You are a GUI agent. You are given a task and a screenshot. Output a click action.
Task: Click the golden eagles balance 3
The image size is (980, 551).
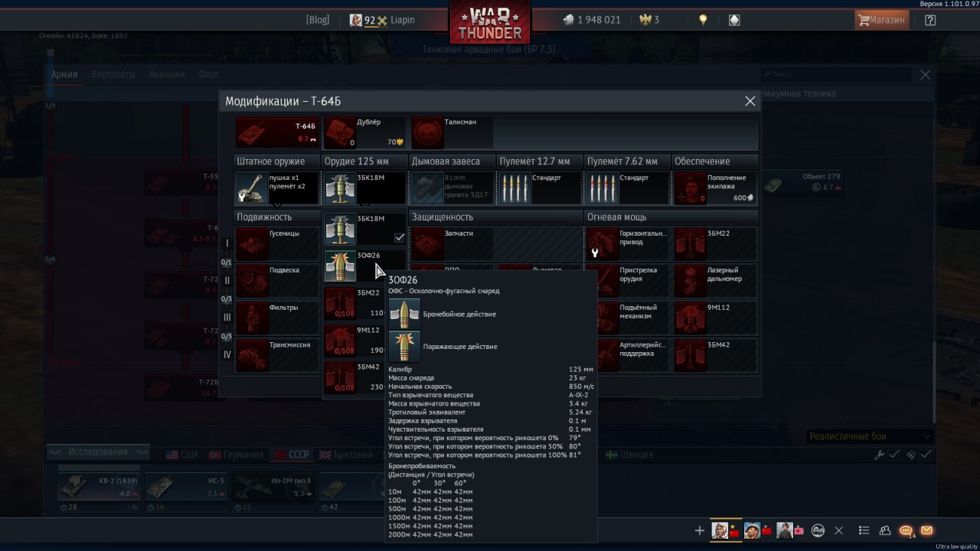pyautogui.click(x=649, y=20)
